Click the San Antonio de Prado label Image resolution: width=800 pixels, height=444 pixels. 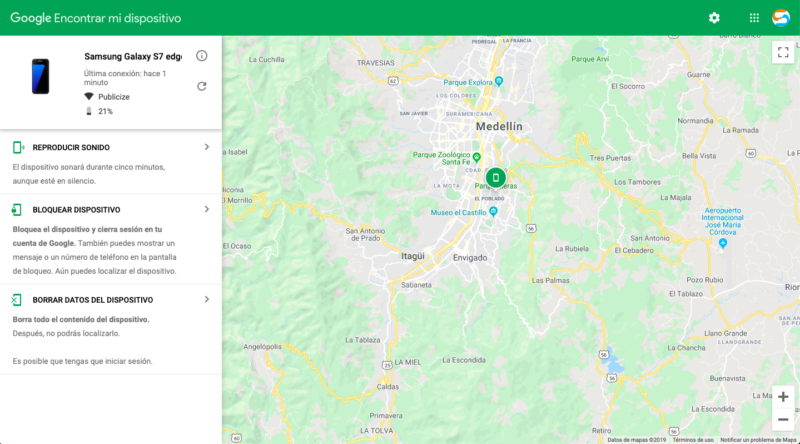(x=365, y=234)
